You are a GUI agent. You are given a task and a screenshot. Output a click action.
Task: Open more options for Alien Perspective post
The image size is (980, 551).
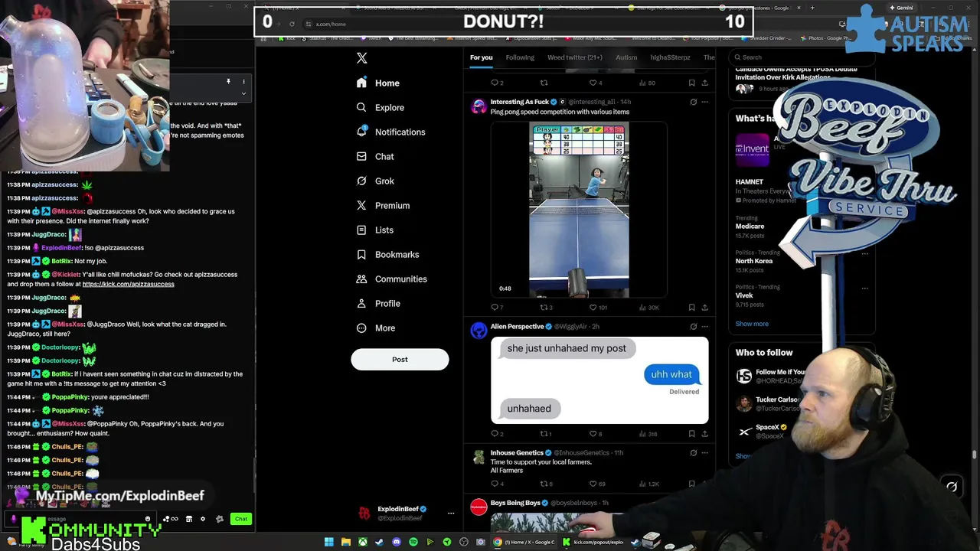pos(705,327)
